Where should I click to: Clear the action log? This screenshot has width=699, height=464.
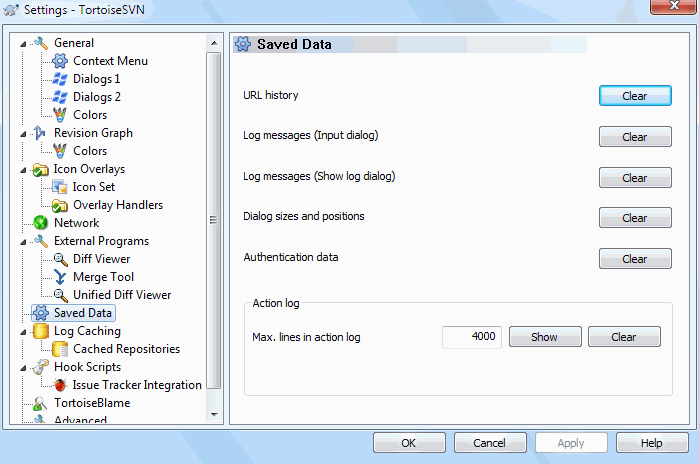[624, 337]
